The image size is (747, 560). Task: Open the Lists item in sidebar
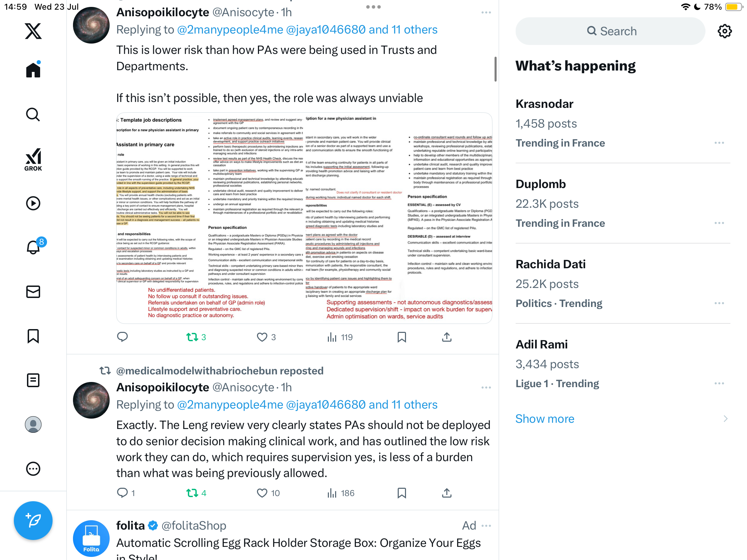33,380
